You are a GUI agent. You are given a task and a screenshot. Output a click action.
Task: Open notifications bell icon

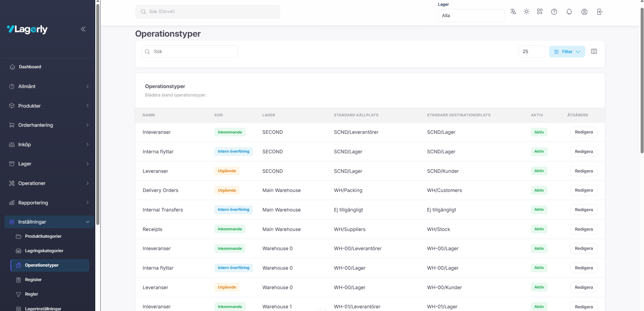569,12
